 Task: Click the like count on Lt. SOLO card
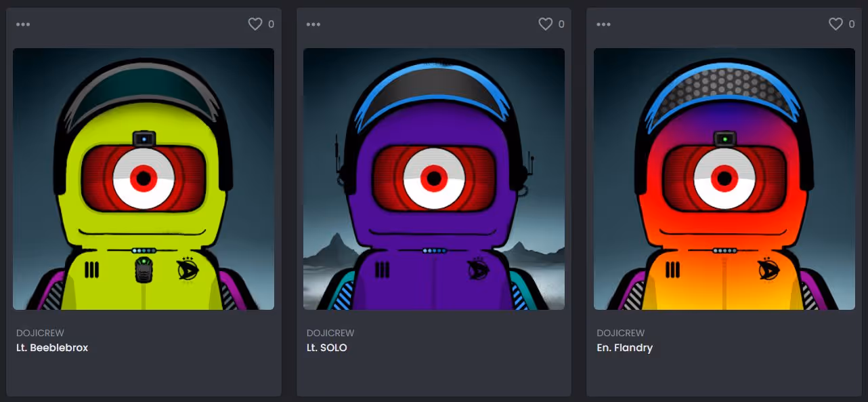[561, 24]
